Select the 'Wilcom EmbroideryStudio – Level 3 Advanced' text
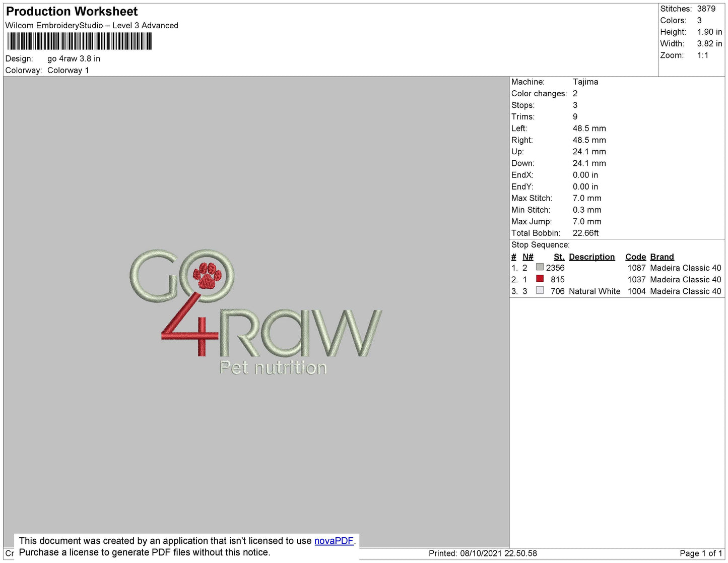Screen dimensions: 728x563 pyautogui.click(x=92, y=26)
